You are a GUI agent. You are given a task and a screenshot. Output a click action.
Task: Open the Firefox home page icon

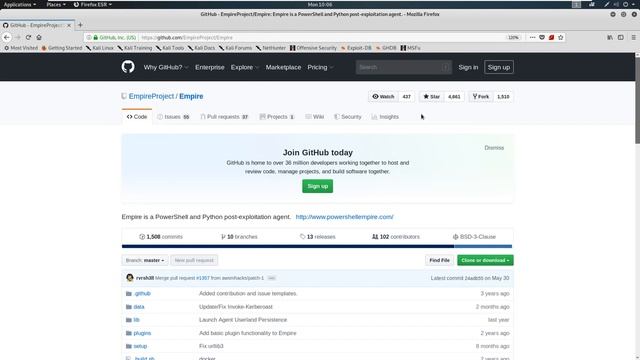click(x=39, y=37)
